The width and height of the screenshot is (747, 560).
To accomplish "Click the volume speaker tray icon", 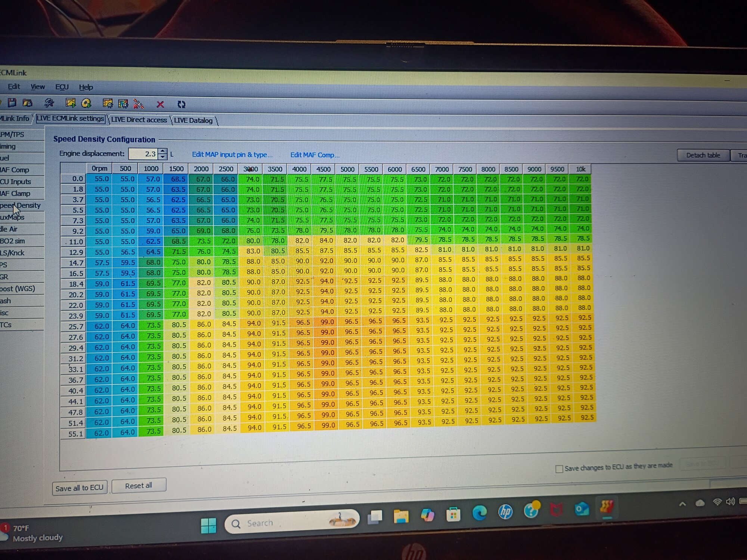I will [x=730, y=501].
